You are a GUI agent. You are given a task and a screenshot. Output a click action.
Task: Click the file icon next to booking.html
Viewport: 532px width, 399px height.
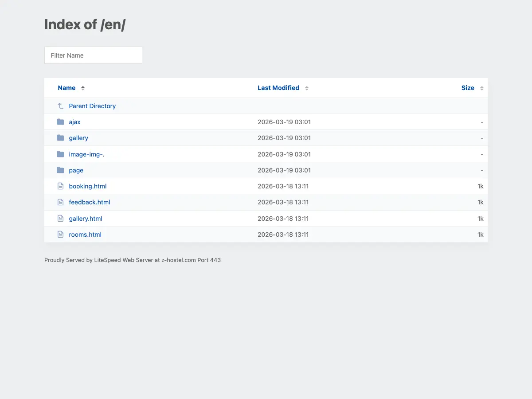61,186
